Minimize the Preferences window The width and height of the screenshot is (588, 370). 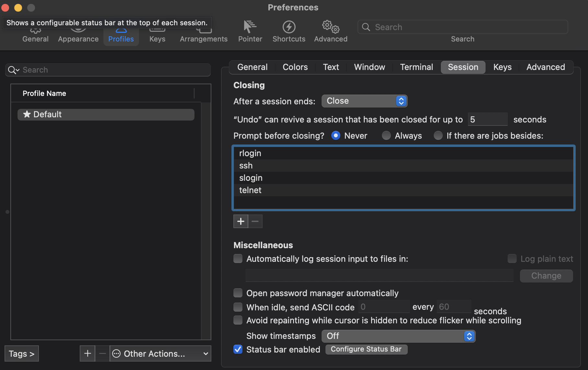tap(18, 7)
